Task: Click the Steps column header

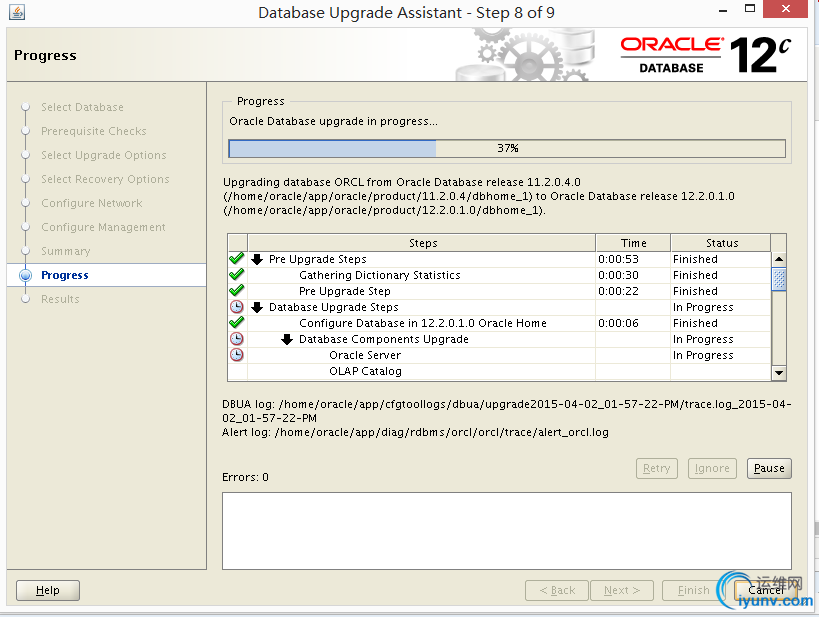Action: click(422, 243)
